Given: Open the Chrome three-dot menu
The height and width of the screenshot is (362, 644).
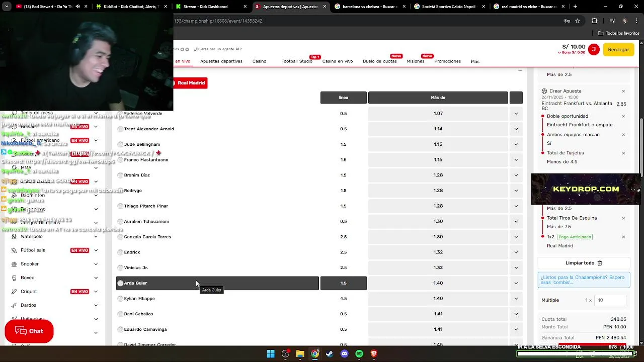Looking at the screenshot, I should (x=637, y=21).
